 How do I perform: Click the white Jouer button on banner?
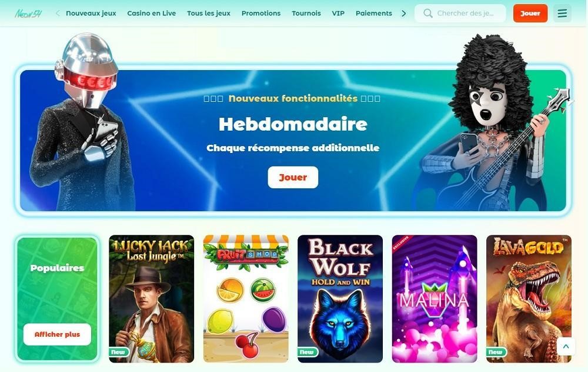293,177
